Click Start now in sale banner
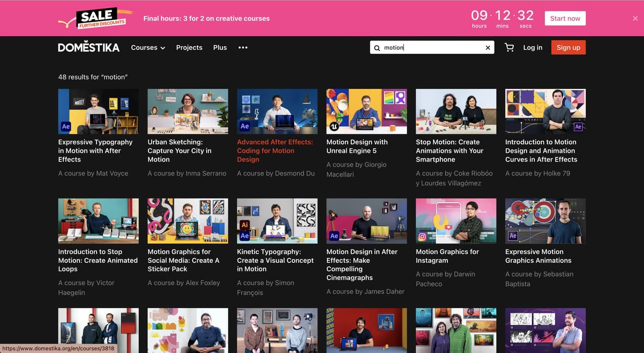This screenshot has height=353, width=644. (x=565, y=18)
